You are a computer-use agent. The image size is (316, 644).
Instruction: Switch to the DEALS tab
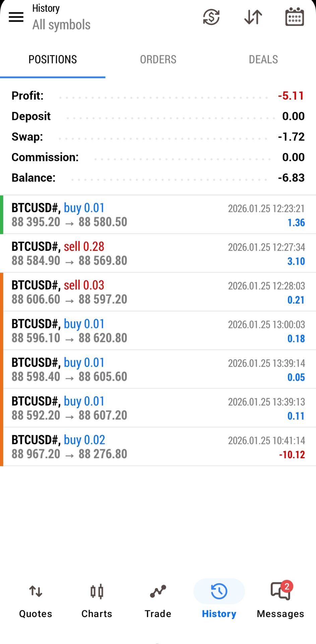(263, 59)
